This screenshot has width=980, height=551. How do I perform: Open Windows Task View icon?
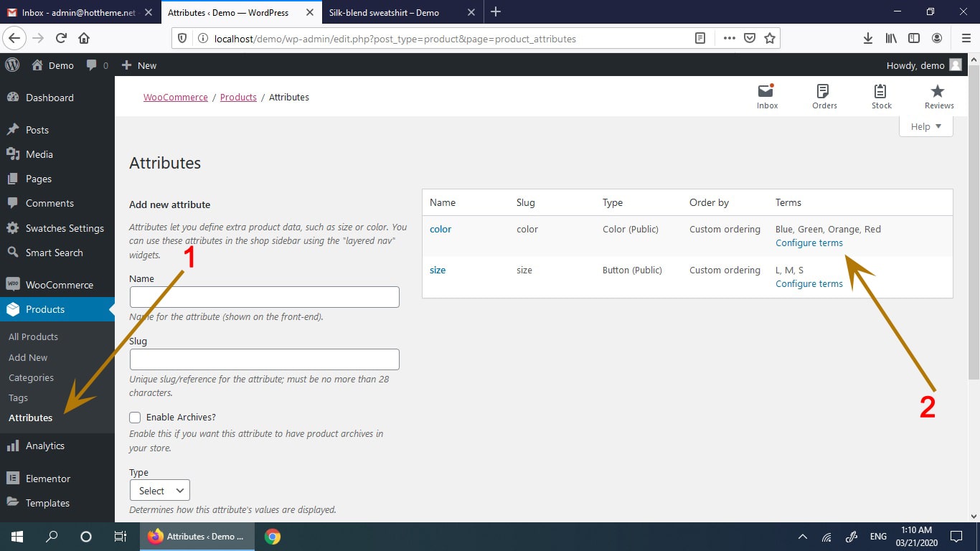tap(121, 536)
